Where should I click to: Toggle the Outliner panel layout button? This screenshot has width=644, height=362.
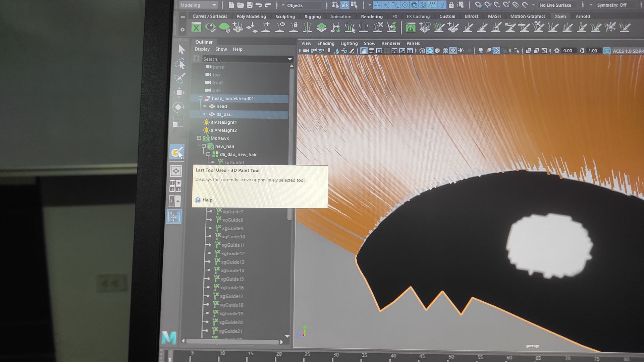coord(174,217)
